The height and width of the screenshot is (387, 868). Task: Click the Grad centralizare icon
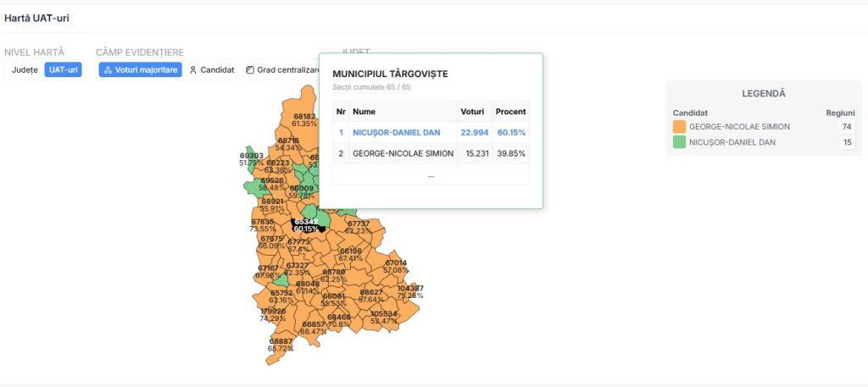coord(250,70)
